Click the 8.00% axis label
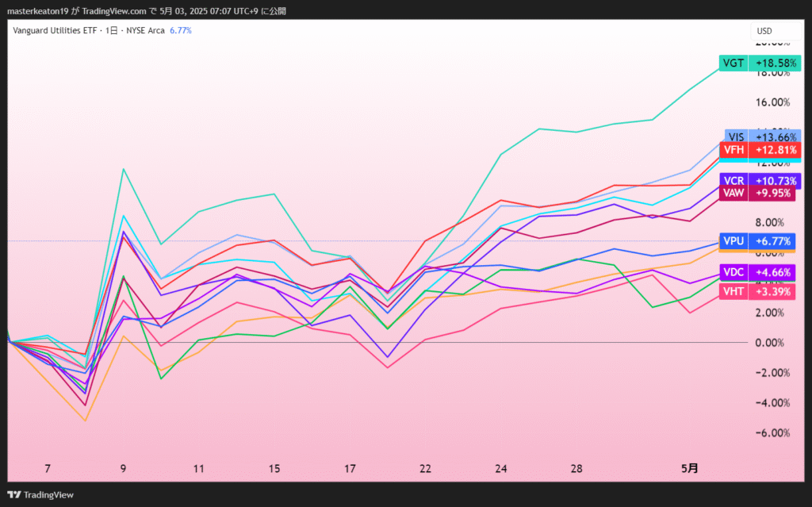The height and width of the screenshot is (507, 812). pyautogui.click(x=769, y=222)
